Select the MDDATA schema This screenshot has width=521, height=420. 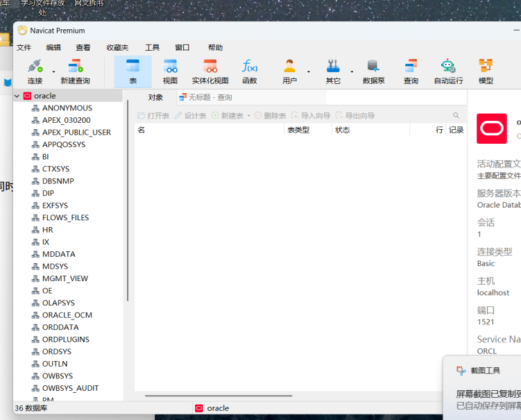click(59, 254)
